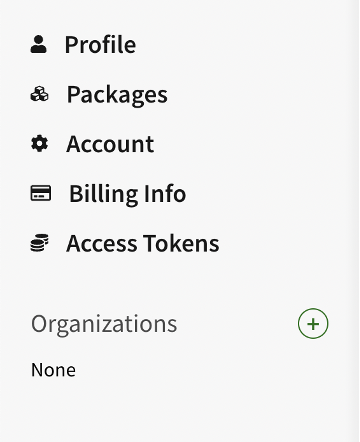Open the Account settings entry

92,144
